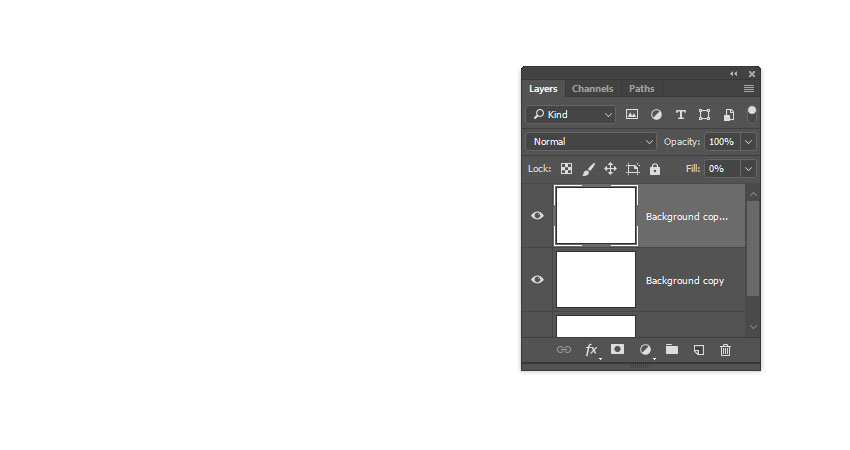
Task: Create a new layer icon
Action: pyautogui.click(x=699, y=350)
